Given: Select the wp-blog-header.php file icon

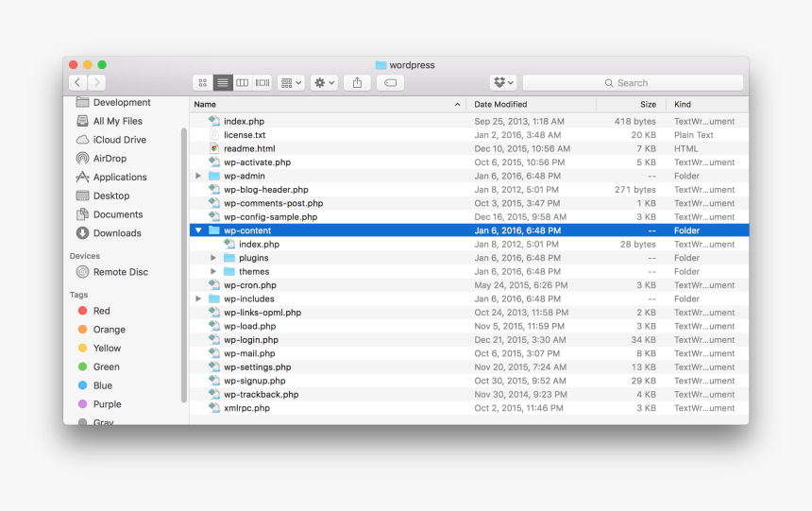Looking at the screenshot, I should [214, 189].
